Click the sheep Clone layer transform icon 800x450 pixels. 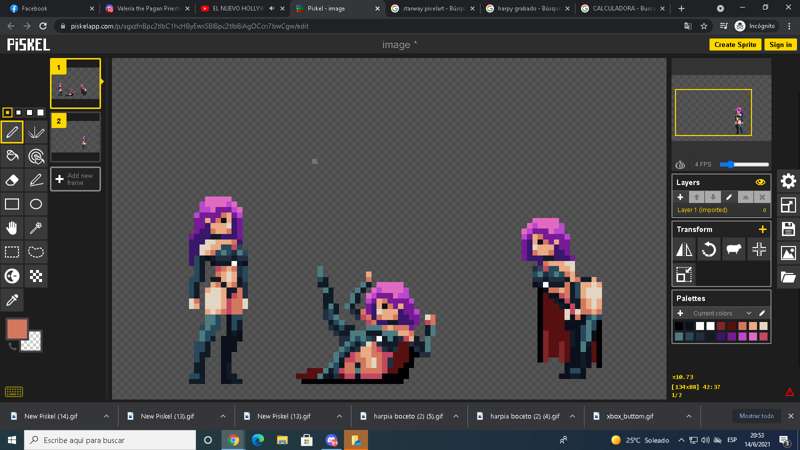(x=734, y=249)
